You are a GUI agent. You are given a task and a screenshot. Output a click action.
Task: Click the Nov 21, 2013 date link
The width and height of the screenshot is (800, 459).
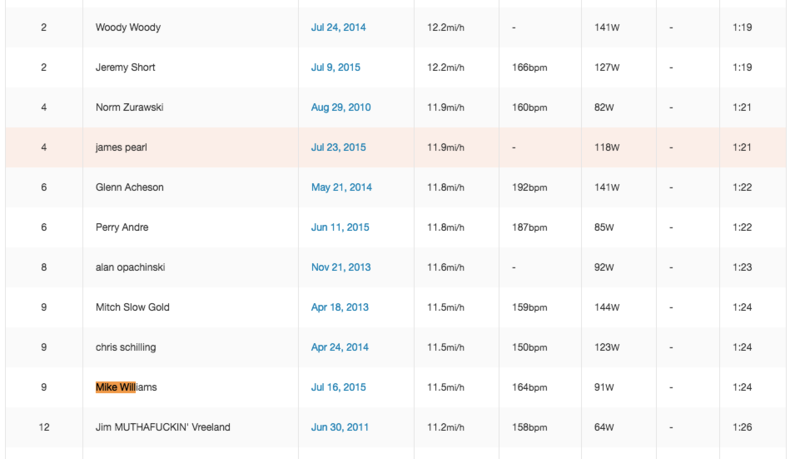click(340, 268)
